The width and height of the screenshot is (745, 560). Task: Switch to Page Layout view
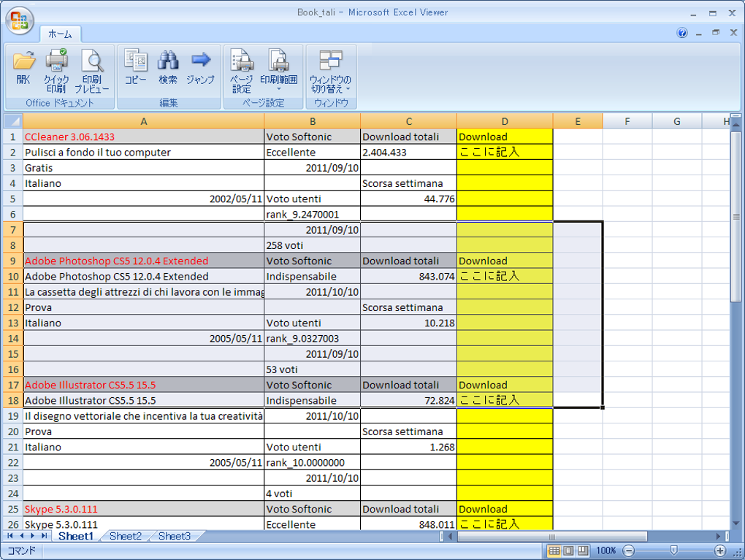coord(568,551)
